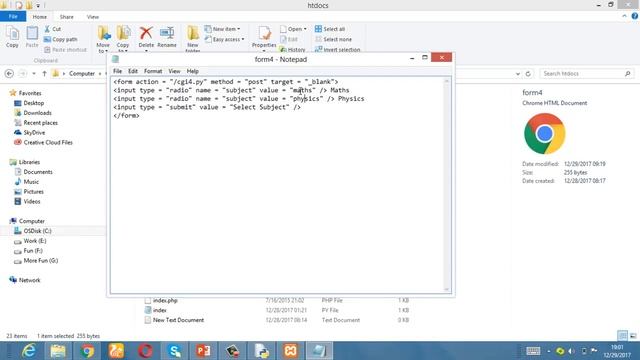Select the index.php file row
This screenshot has width=640, height=360.
tap(276, 300)
